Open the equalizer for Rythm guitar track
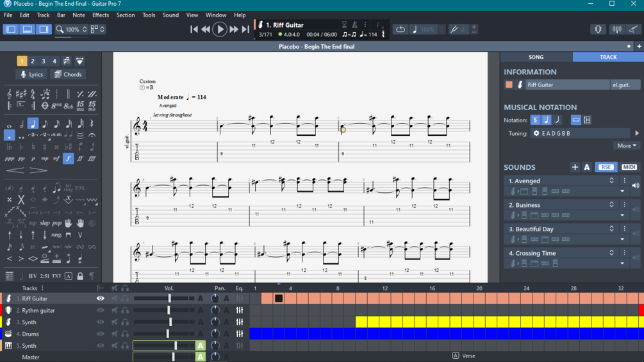This screenshot has width=644, height=362. point(240,310)
